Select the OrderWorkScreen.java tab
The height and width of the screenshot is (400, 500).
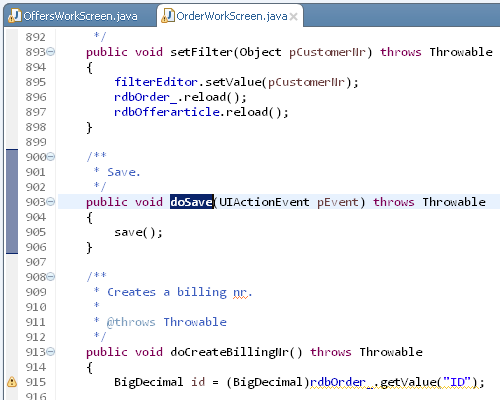(231, 16)
